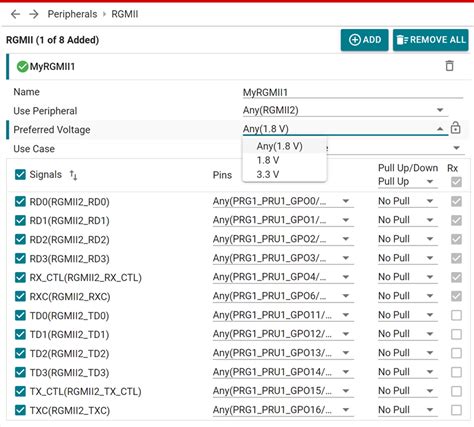Delete MyRGMII1 using the trash icon
Screen dimensions: 474x427
(x=449, y=66)
